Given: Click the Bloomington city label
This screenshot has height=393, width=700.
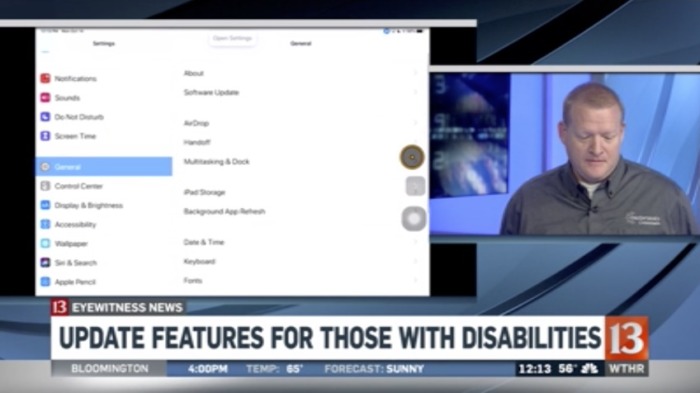Looking at the screenshot, I should 109,369.
